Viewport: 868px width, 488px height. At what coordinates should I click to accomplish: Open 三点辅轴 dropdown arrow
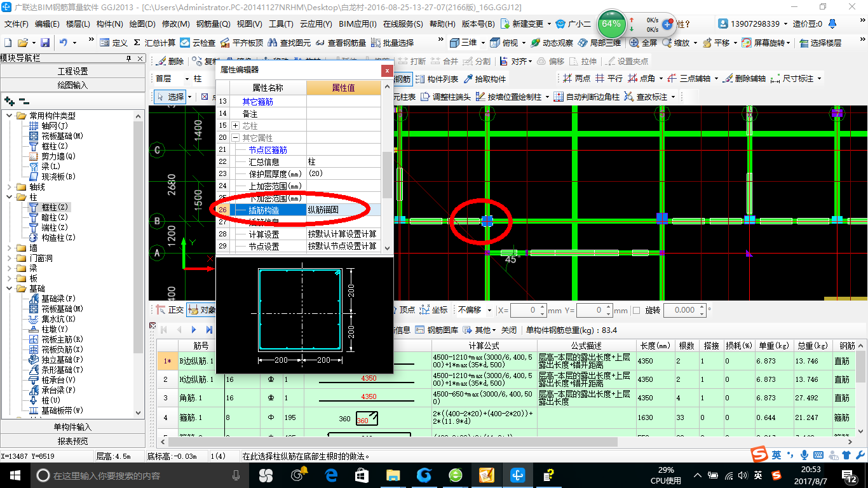point(715,79)
